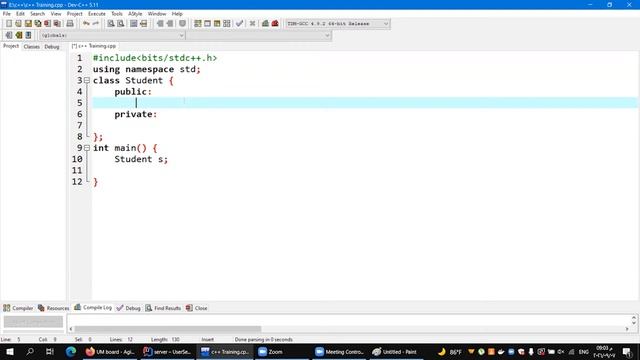Open the Debug bottom panel tab
The image size is (640, 360).
point(129,308)
